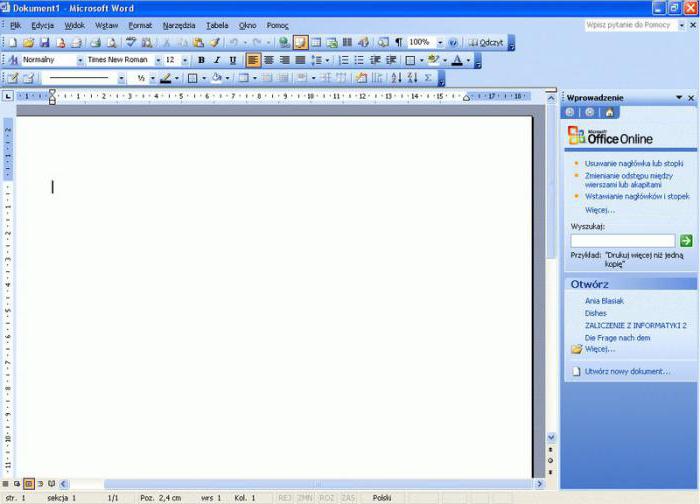
Task: Toggle Underline formatting
Action: tap(233, 60)
